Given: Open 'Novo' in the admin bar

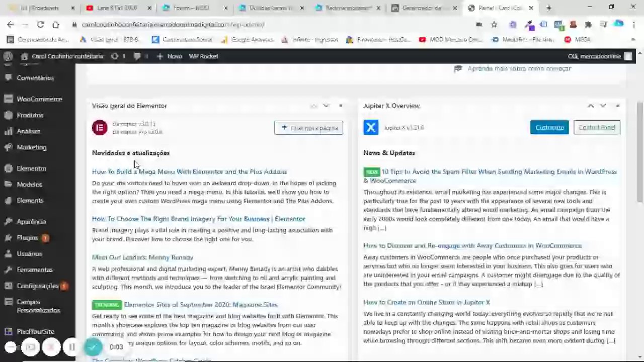Looking at the screenshot, I should click(x=169, y=56).
